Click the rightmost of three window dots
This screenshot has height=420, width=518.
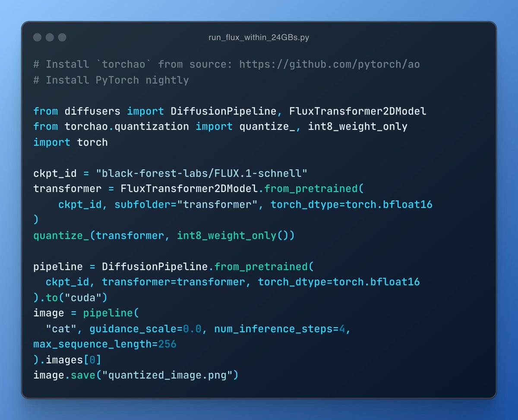[62, 37]
